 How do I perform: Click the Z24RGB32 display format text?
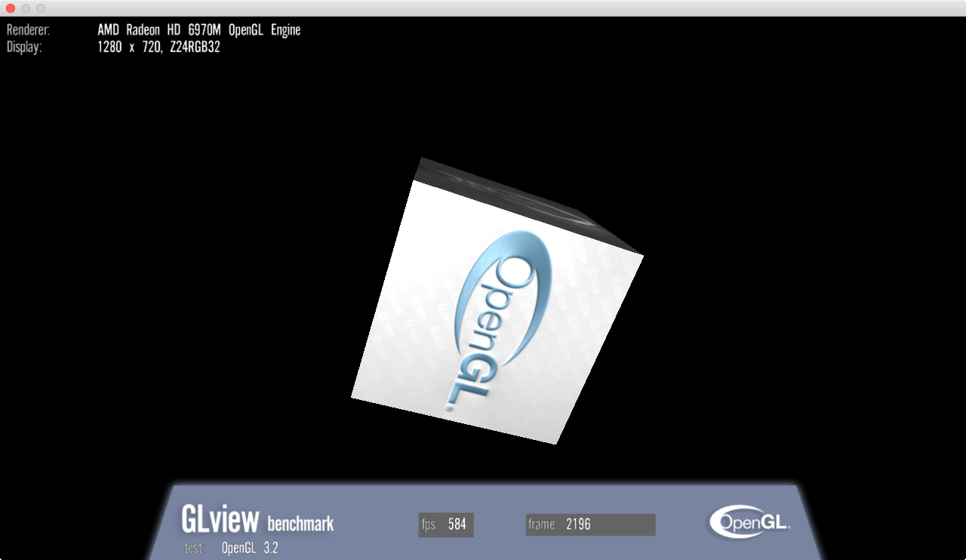194,47
